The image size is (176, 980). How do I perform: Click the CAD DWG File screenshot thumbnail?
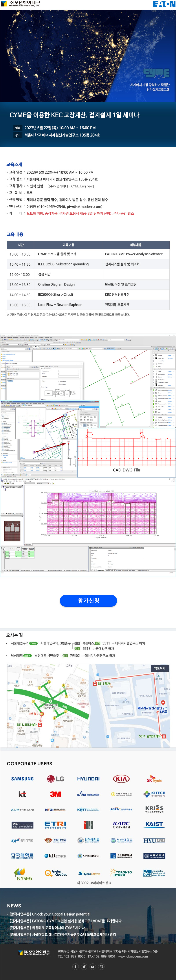tap(126, 453)
